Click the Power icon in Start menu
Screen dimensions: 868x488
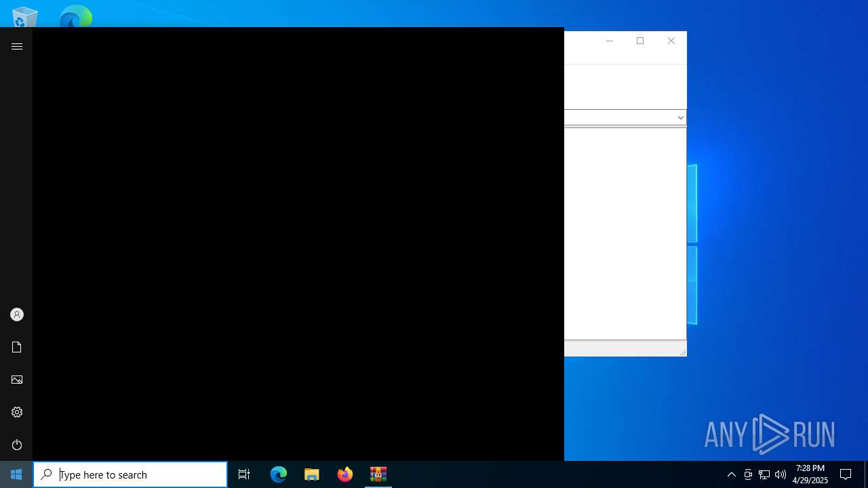(17, 445)
